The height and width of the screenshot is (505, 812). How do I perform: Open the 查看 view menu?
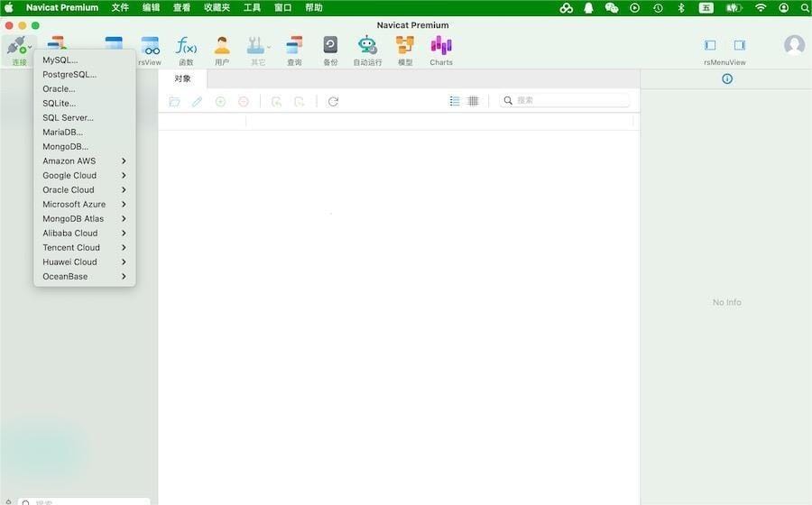point(181,8)
